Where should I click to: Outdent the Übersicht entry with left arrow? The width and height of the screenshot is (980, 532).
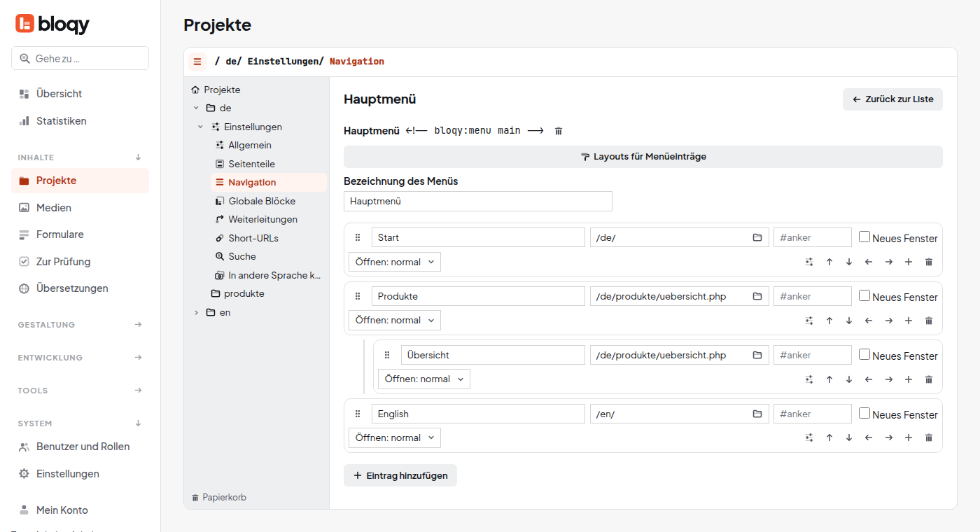(x=869, y=379)
